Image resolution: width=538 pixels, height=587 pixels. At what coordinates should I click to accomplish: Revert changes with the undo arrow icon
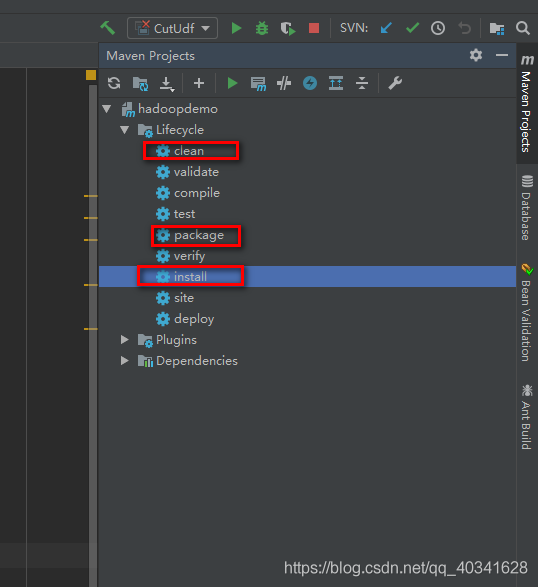(464, 28)
